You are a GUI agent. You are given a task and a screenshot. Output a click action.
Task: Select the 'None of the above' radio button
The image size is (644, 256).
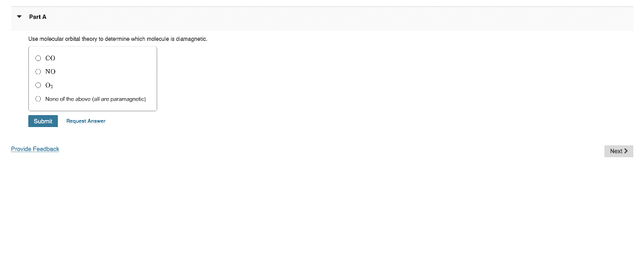pyautogui.click(x=38, y=99)
